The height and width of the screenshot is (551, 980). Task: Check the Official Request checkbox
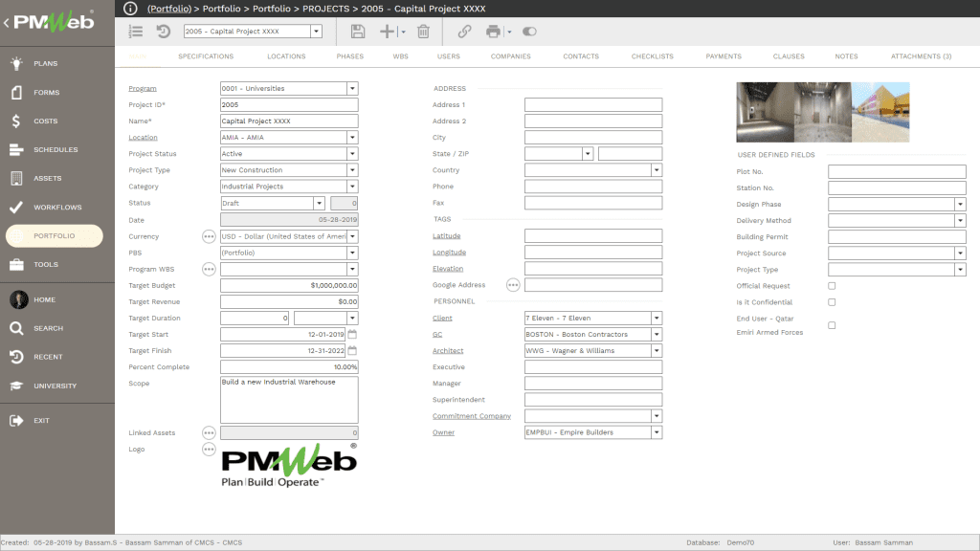[x=832, y=285]
